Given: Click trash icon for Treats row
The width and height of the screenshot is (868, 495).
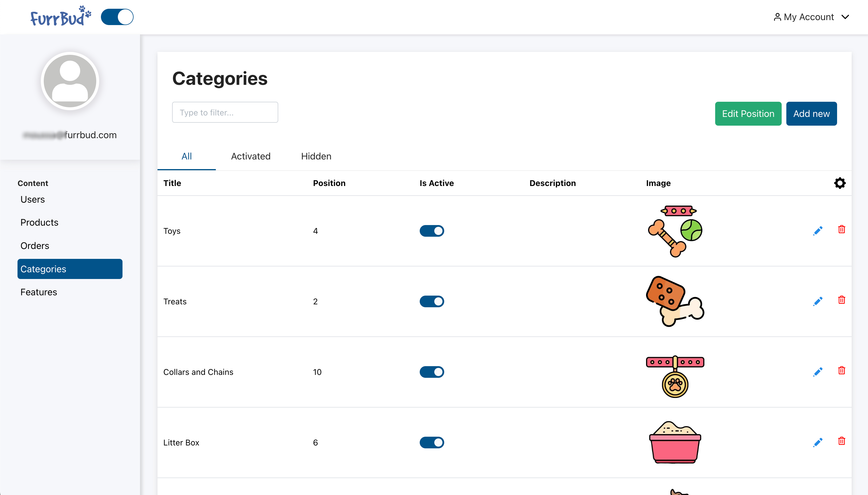Looking at the screenshot, I should 841,300.
